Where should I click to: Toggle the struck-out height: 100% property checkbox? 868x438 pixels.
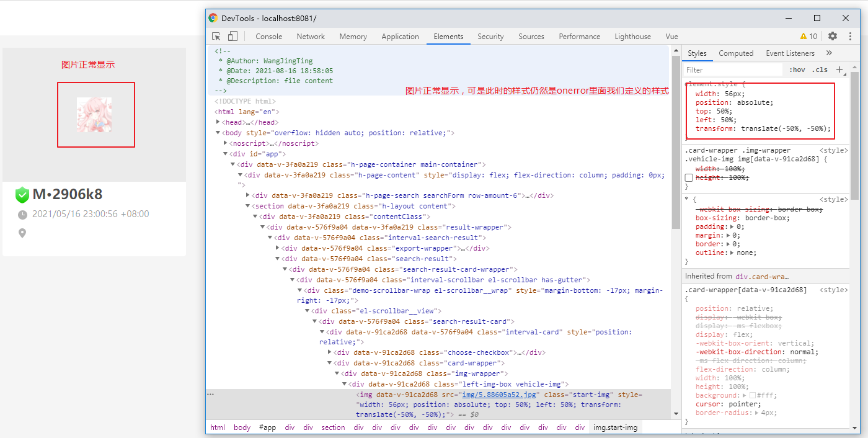tap(689, 178)
